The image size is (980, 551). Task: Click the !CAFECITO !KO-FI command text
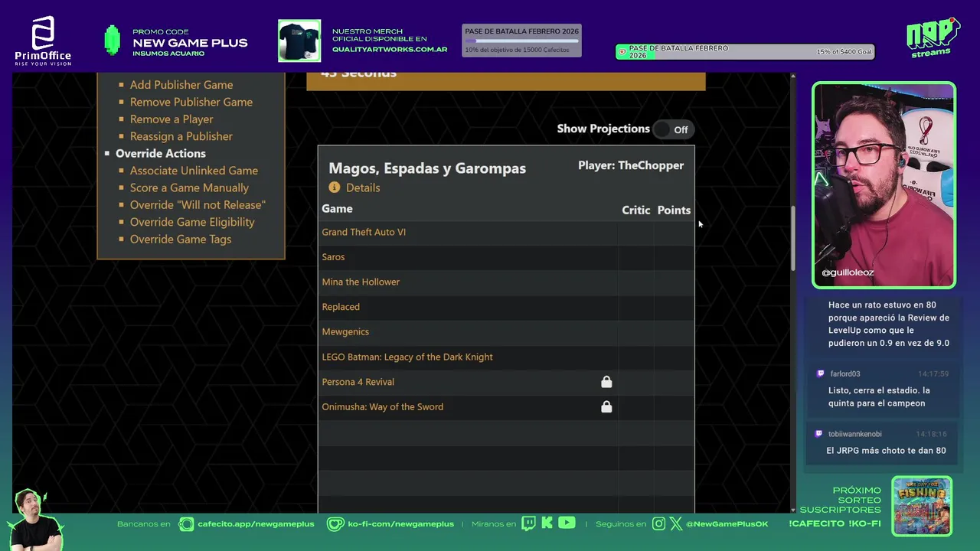tap(835, 524)
